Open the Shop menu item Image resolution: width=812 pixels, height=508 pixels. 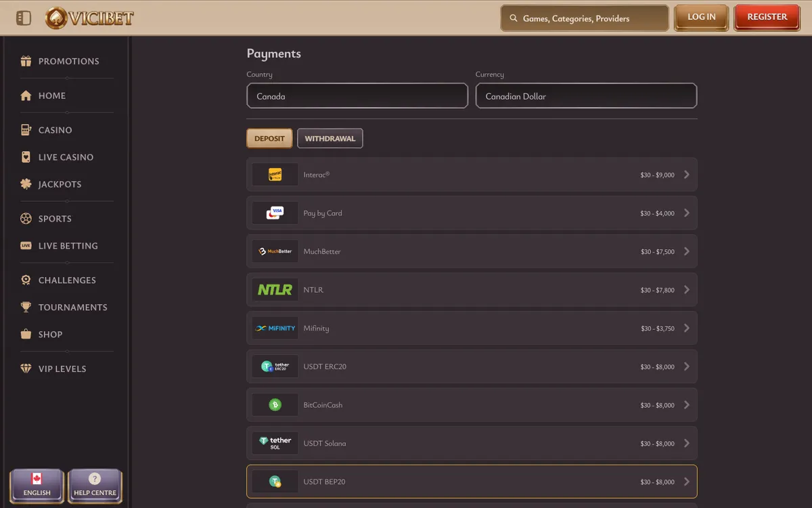click(50, 335)
